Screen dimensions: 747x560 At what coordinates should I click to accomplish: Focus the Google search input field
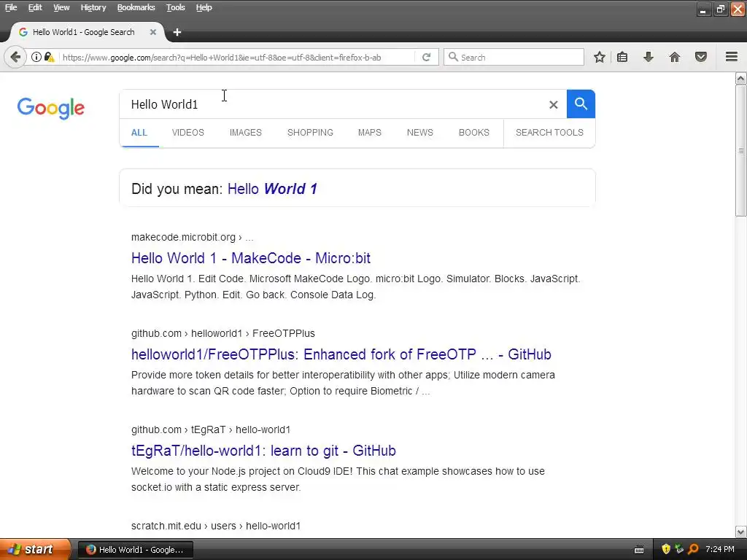[333, 104]
